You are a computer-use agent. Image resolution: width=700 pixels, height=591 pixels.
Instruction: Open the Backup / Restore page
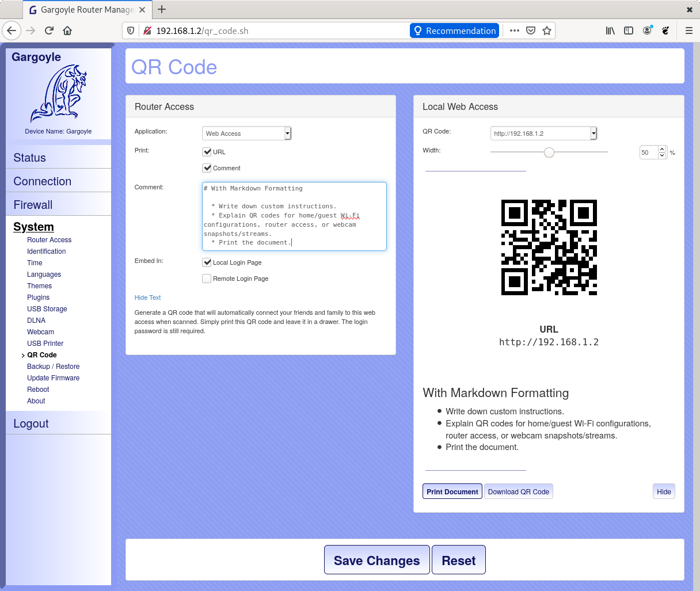[54, 367]
